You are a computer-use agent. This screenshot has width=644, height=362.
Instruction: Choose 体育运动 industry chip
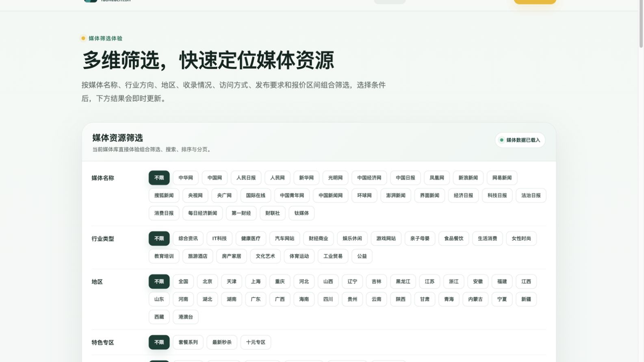(x=299, y=256)
